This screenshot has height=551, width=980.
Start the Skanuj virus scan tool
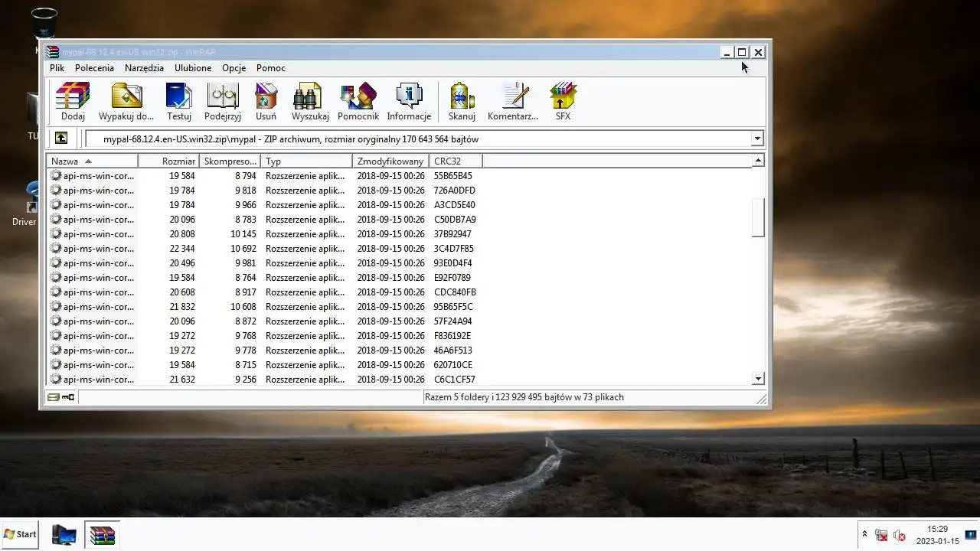tap(462, 102)
